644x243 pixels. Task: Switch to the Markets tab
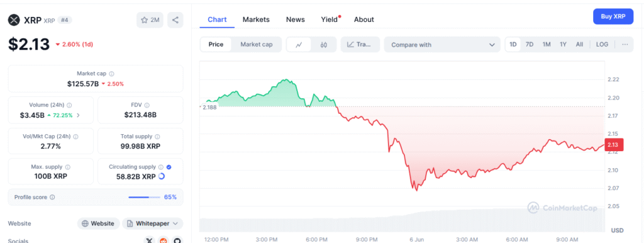[x=256, y=20]
